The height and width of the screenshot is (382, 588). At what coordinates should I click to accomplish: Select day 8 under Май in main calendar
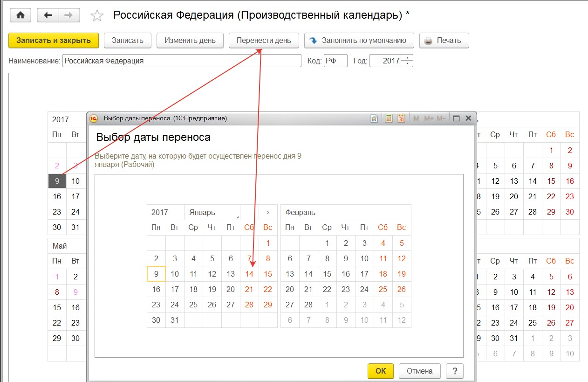tap(57, 292)
